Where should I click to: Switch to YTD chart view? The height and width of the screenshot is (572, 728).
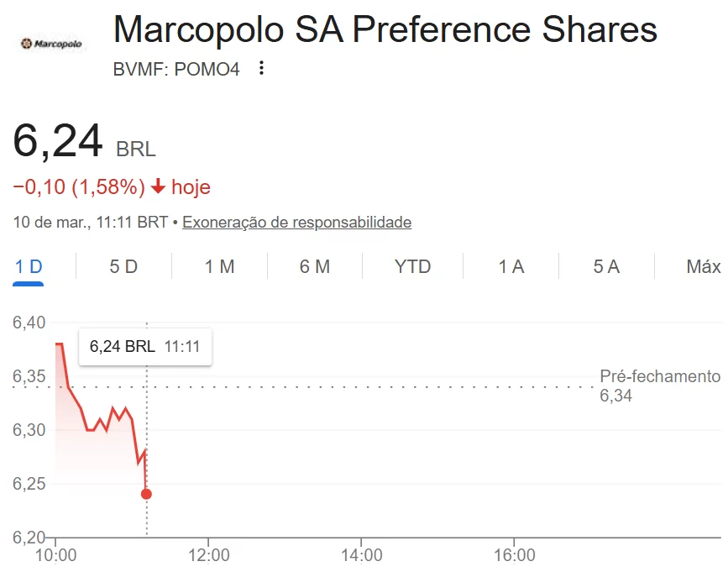(412, 267)
